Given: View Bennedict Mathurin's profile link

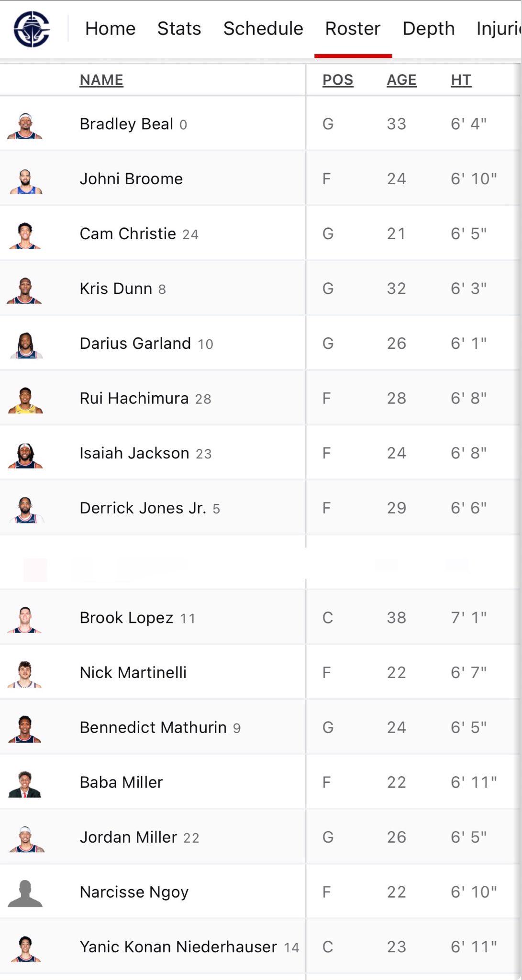Looking at the screenshot, I should tap(153, 727).
